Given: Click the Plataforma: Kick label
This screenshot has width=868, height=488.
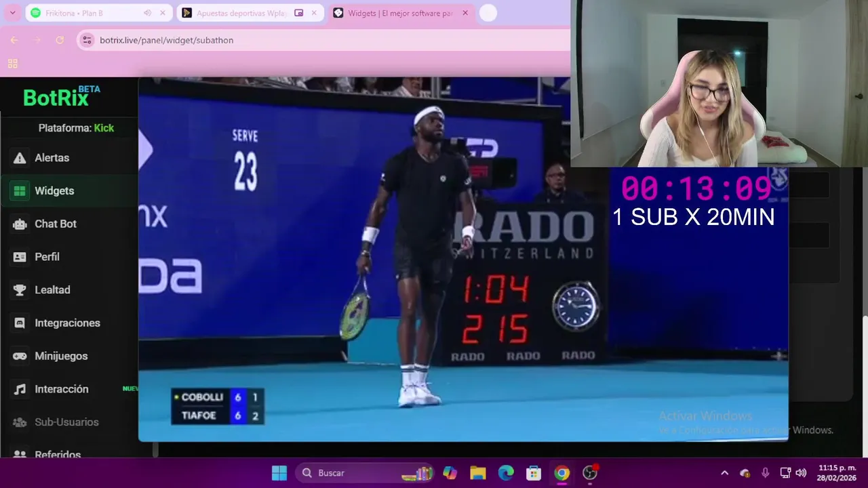Looking at the screenshot, I should (x=76, y=128).
